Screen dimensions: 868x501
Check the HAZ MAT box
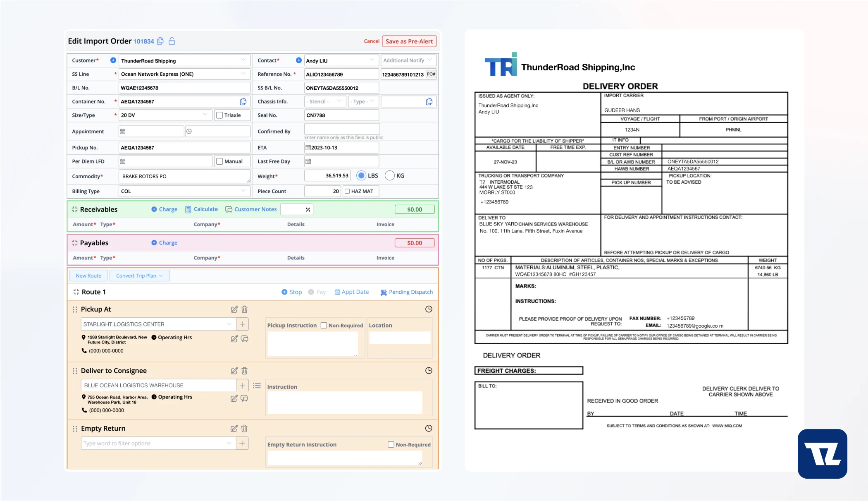[347, 191]
